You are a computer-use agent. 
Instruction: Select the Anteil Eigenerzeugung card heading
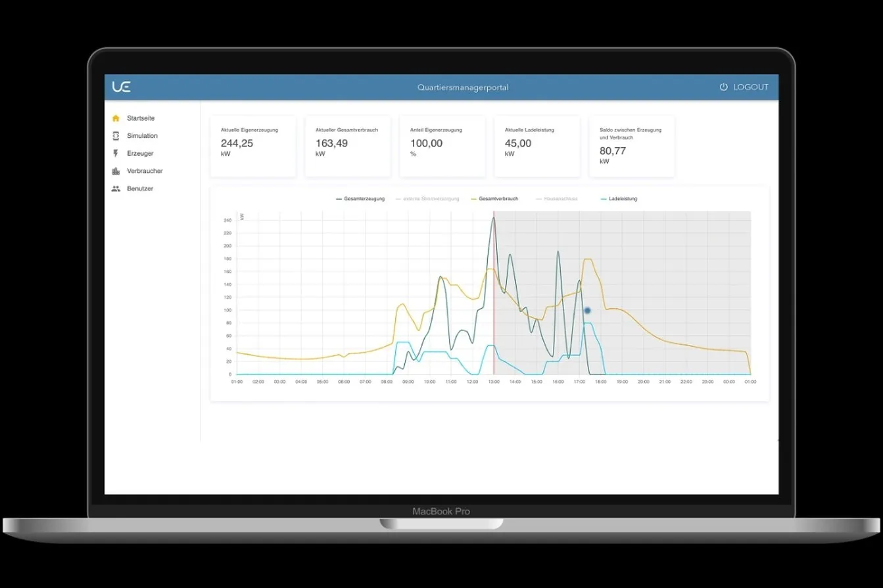click(436, 130)
